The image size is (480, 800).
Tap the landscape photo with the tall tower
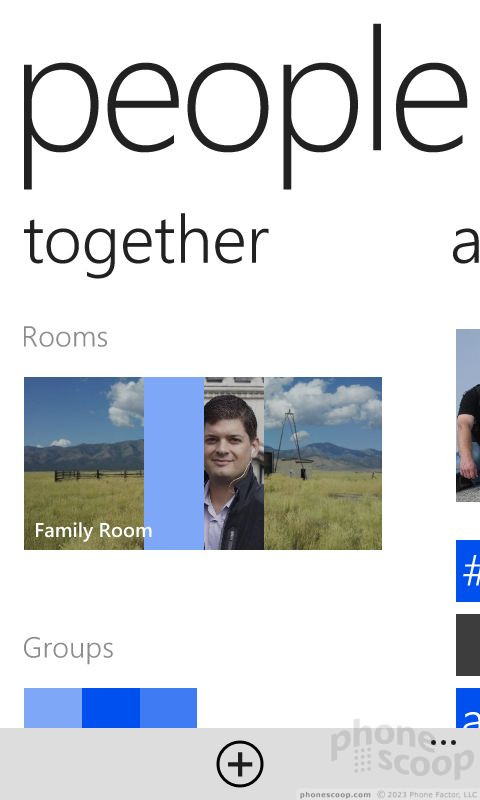[x=323, y=463]
